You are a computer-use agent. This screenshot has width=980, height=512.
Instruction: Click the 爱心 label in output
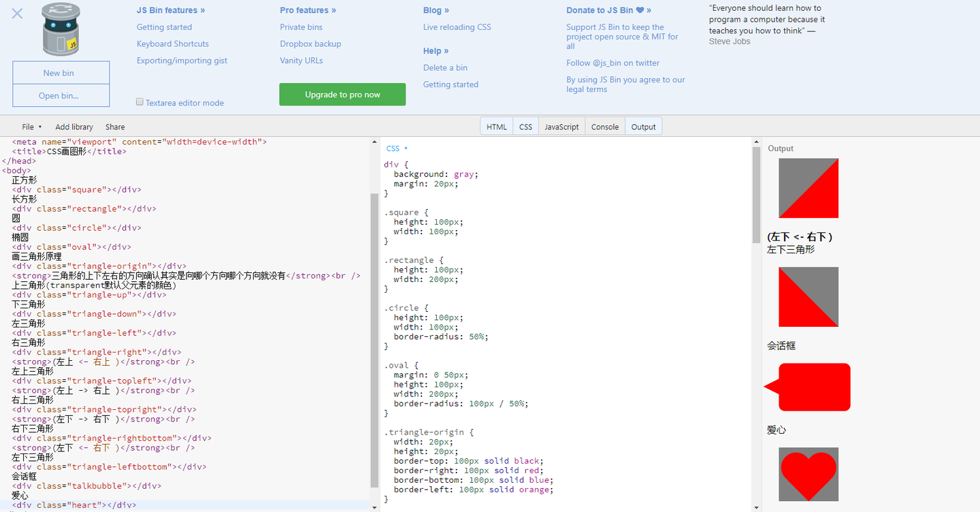tap(777, 430)
